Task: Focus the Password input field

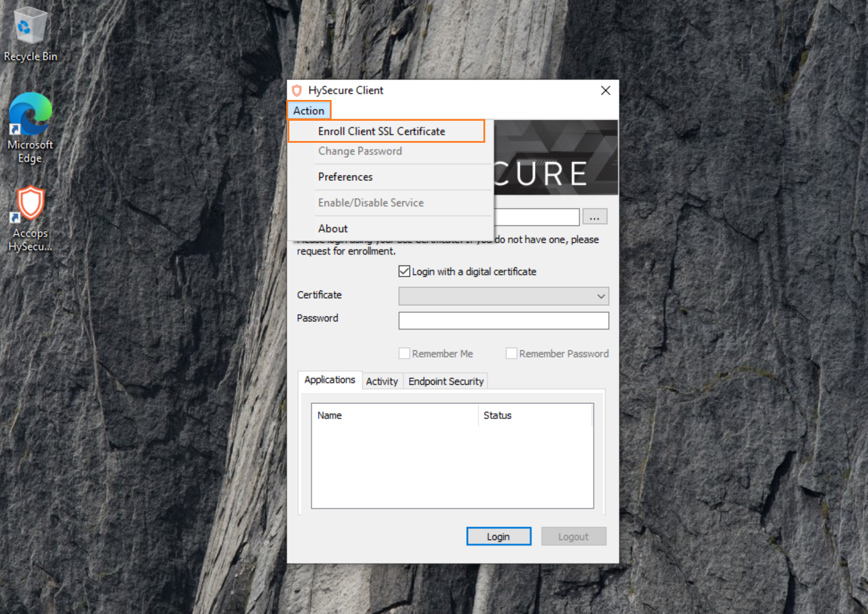Action: (504, 321)
